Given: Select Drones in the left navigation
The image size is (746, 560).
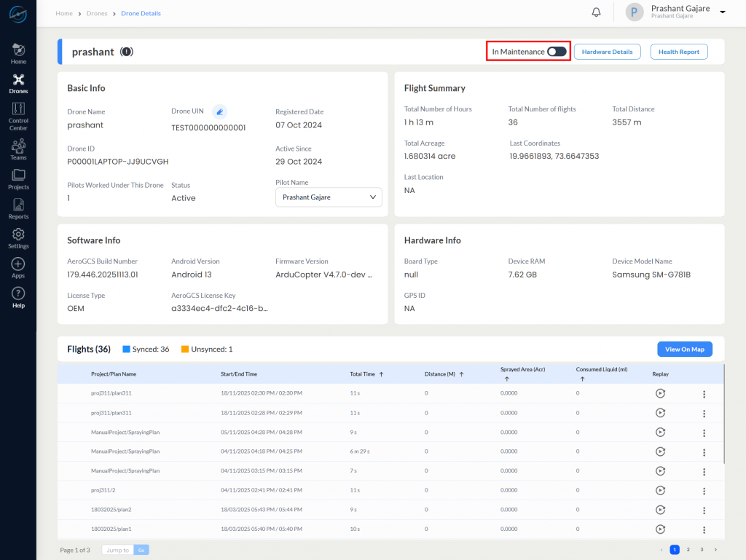Looking at the screenshot, I should pyautogui.click(x=17, y=82).
